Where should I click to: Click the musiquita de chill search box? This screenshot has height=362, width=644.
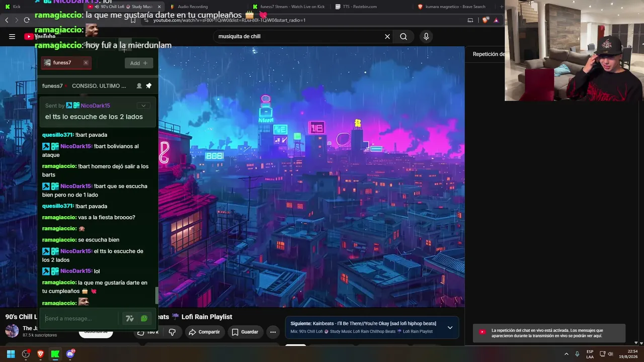coord(299,36)
